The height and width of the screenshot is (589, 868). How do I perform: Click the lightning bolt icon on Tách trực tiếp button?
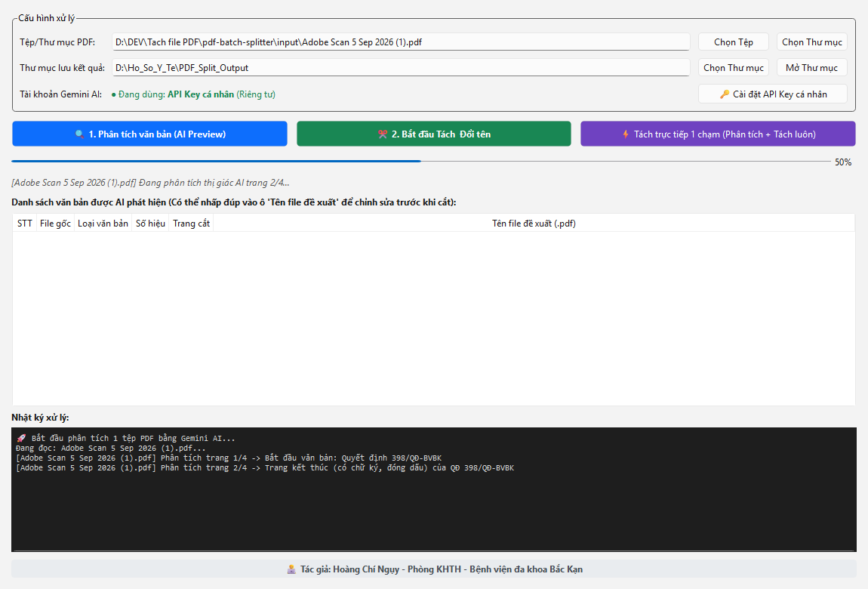[x=626, y=134]
